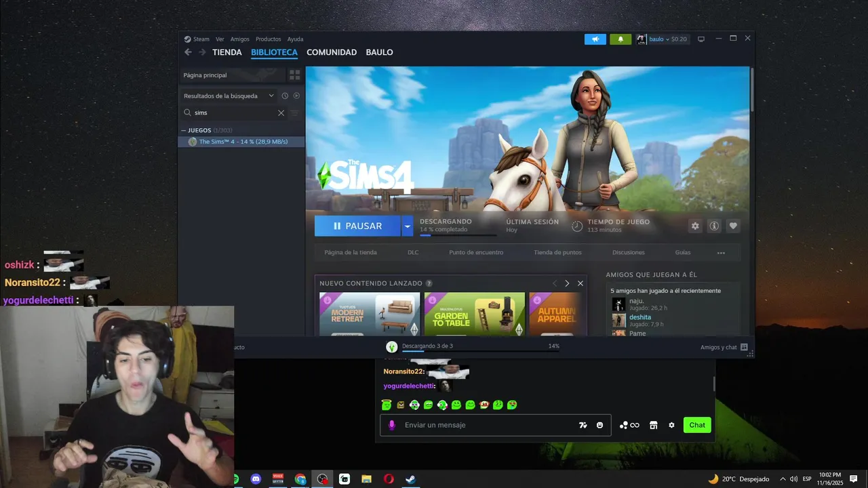
Task: Click the Steam window vertical scrollbar
Action: (x=751, y=89)
